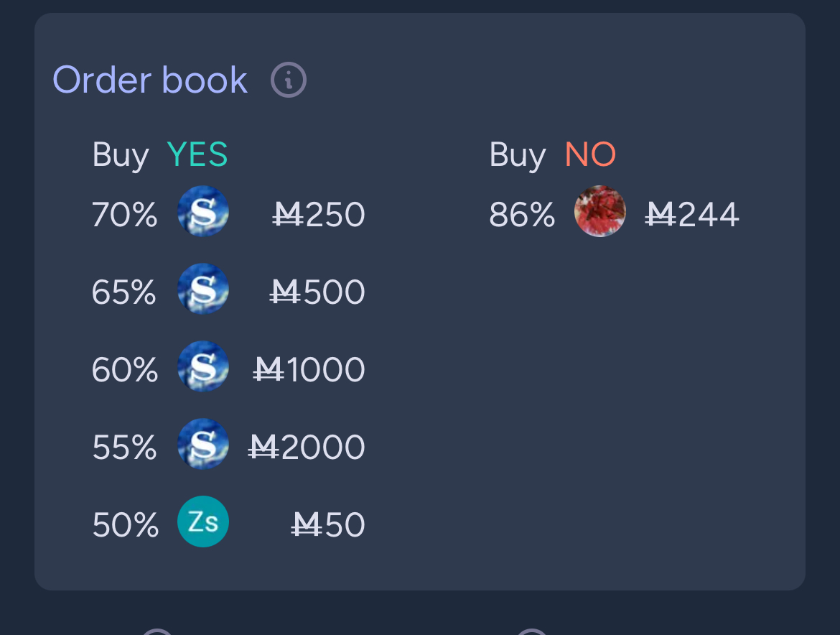This screenshot has height=635, width=840.
Task: Select the Ṁ250 order amount
Action: point(319,215)
